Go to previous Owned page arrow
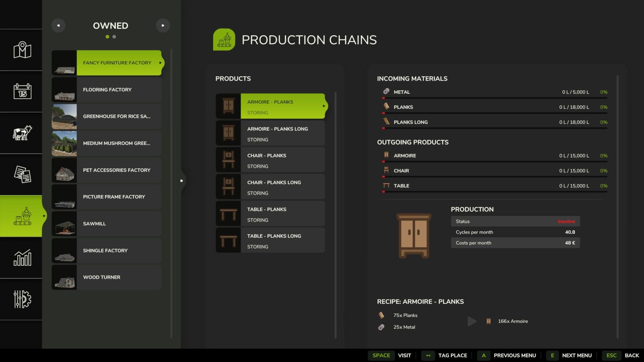The height and width of the screenshot is (362, 644). (x=58, y=25)
